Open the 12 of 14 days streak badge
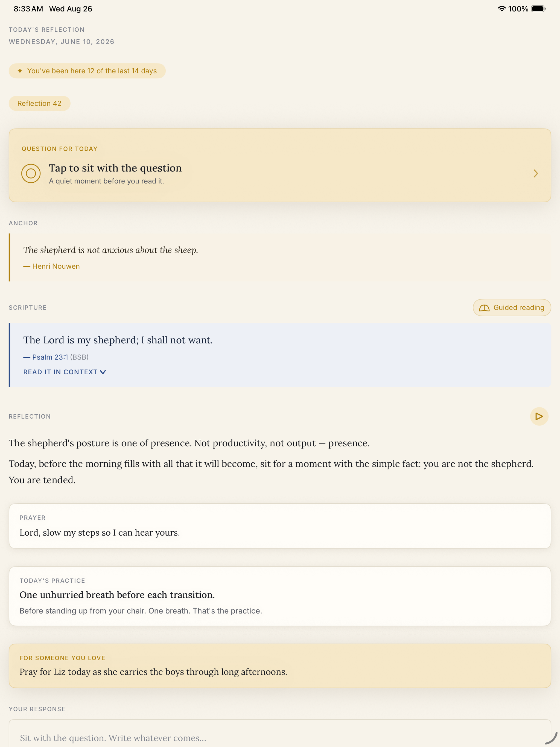 coord(87,71)
